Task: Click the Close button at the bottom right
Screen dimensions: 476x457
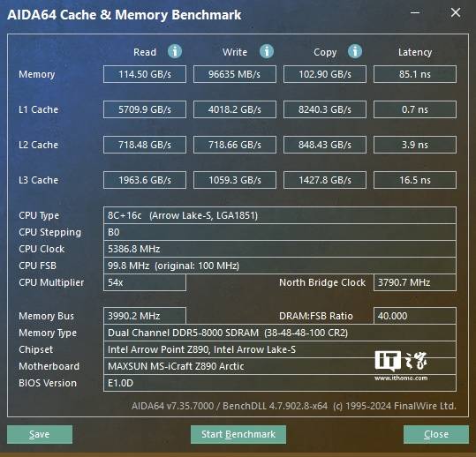Action: tap(436, 434)
